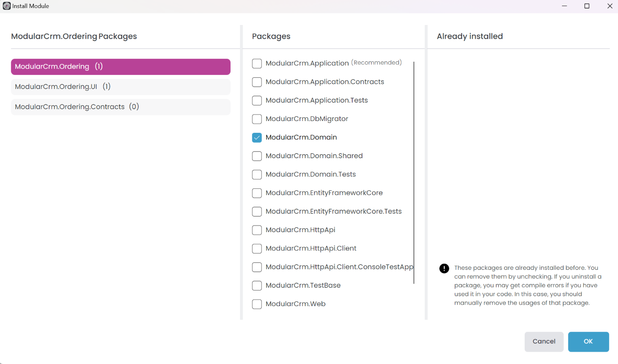
Task: Check ModularCrm.Application.Contracts package
Action: pos(257,82)
